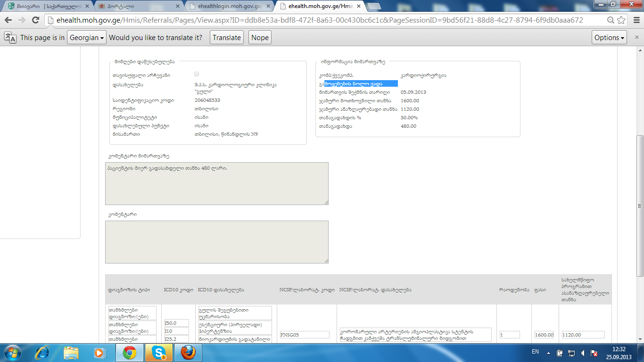Screen dimensions: 644x362
Task: Click the Translate button
Action: pos(226,38)
